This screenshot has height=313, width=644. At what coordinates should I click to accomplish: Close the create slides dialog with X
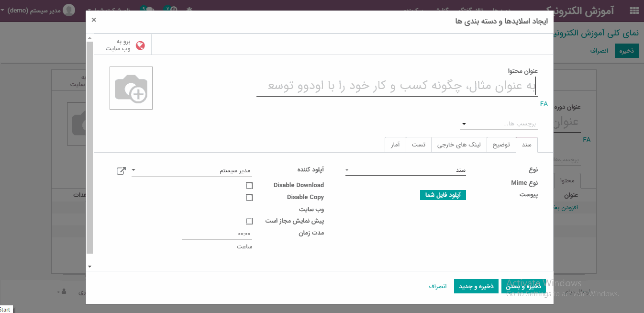click(94, 20)
